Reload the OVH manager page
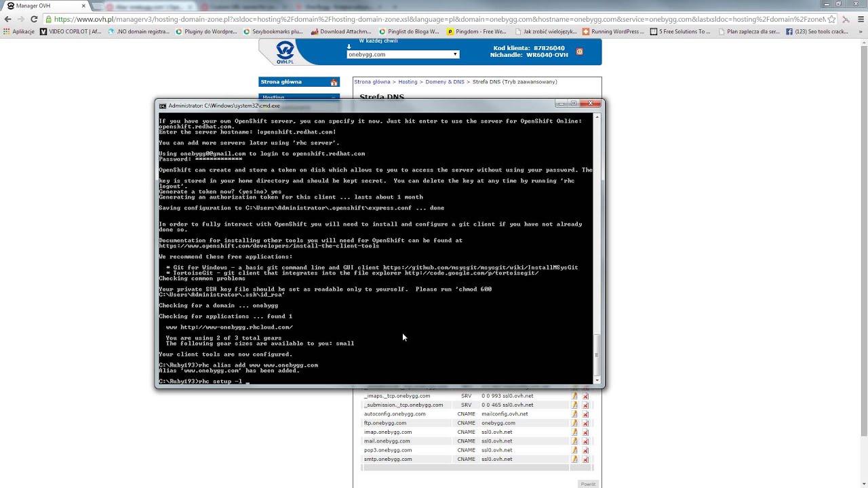This screenshot has height=488, width=868. click(34, 19)
